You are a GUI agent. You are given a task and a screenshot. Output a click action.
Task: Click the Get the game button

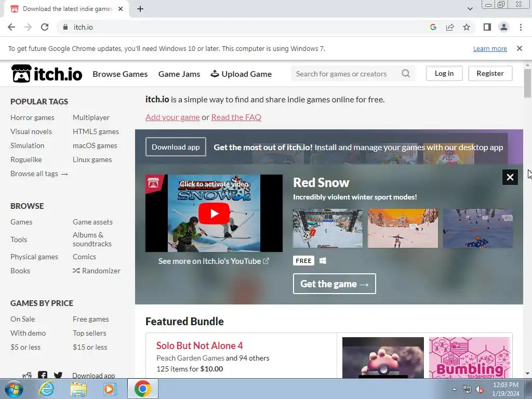[x=334, y=284]
